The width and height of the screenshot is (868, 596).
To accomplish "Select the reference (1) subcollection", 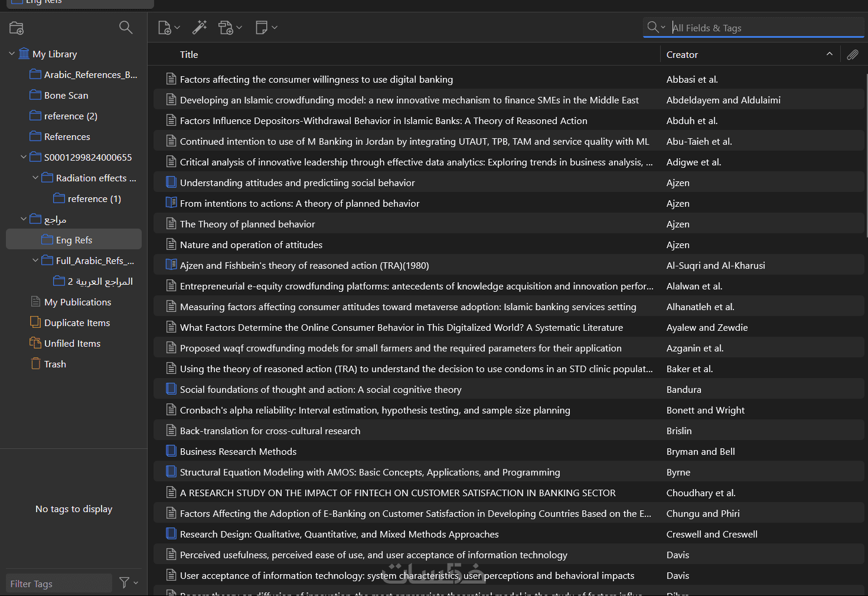I will click(x=94, y=198).
